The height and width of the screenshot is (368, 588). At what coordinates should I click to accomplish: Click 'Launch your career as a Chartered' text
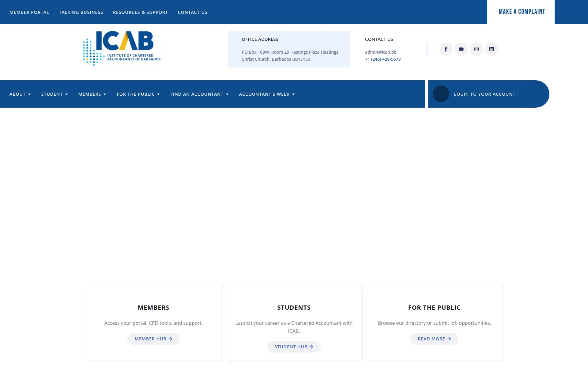[294, 327]
